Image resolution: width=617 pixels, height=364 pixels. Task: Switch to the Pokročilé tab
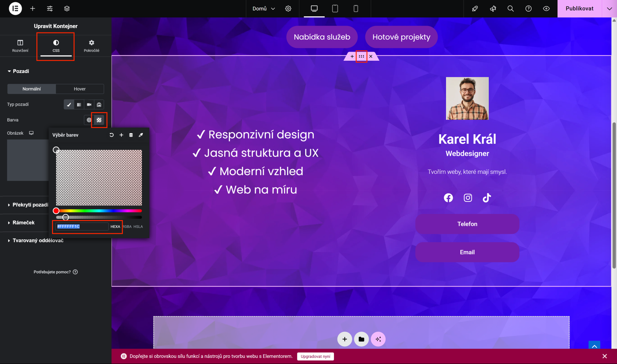coord(91,46)
